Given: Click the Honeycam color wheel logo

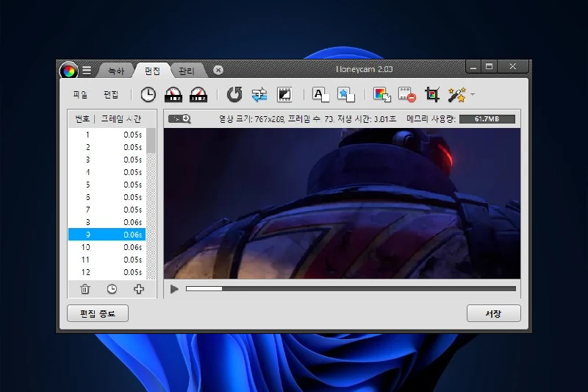Looking at the screenshot, I should click(x=68, y=71).
